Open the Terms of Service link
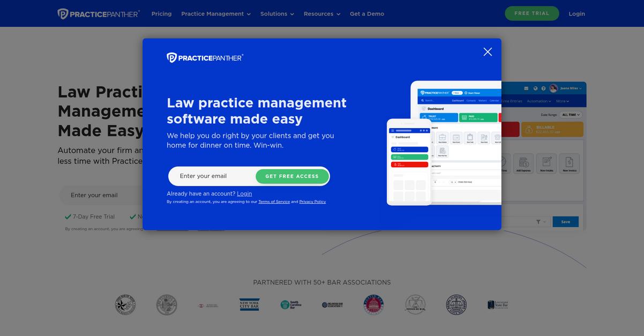The image size is (644, 336). coord(274,202)
